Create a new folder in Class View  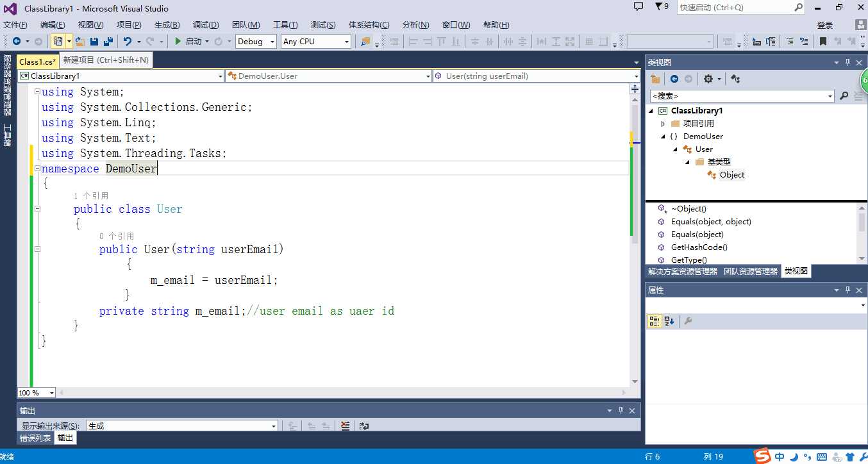(x=655, y=79)
